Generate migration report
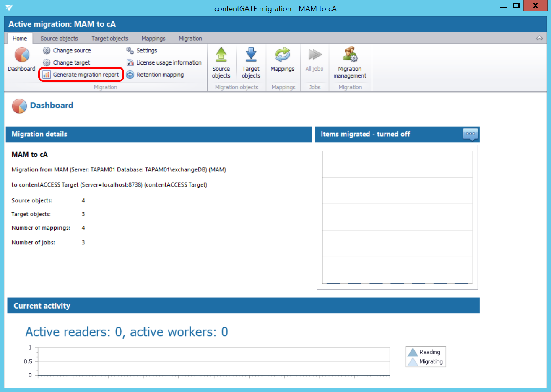The image size is (551, 392). pos(81,75)
